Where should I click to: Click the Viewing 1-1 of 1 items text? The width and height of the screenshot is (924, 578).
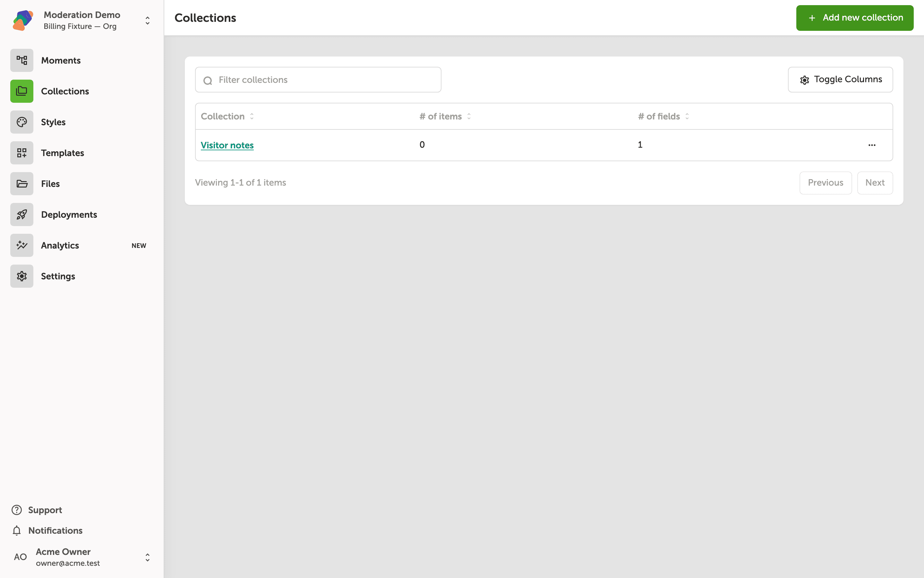point(241,183)
